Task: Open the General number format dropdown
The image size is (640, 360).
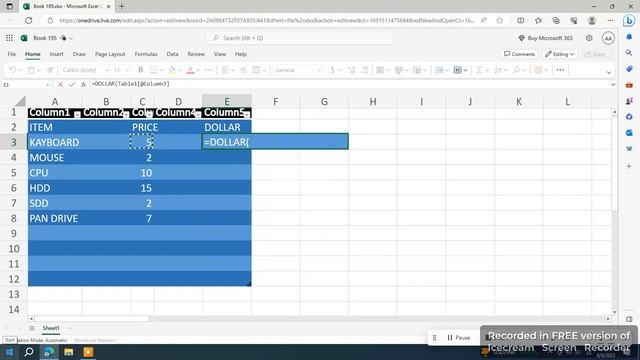Action: [298, 70]
